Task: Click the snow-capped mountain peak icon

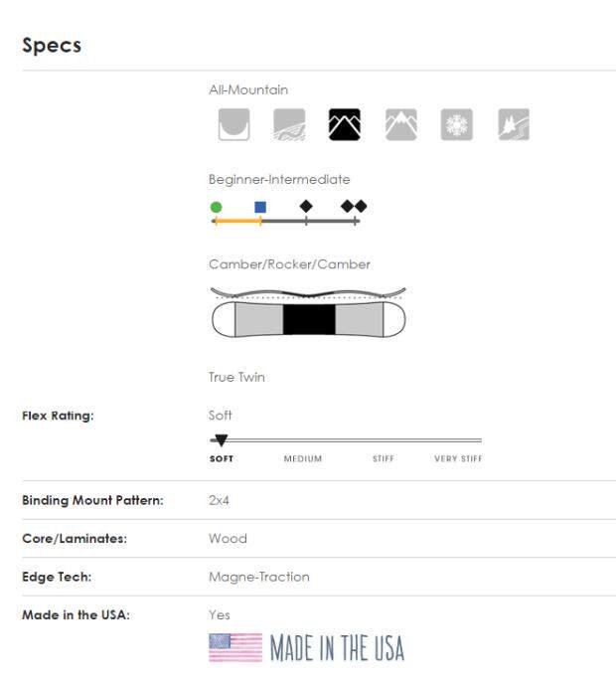Action: click(x=400, y=124)
